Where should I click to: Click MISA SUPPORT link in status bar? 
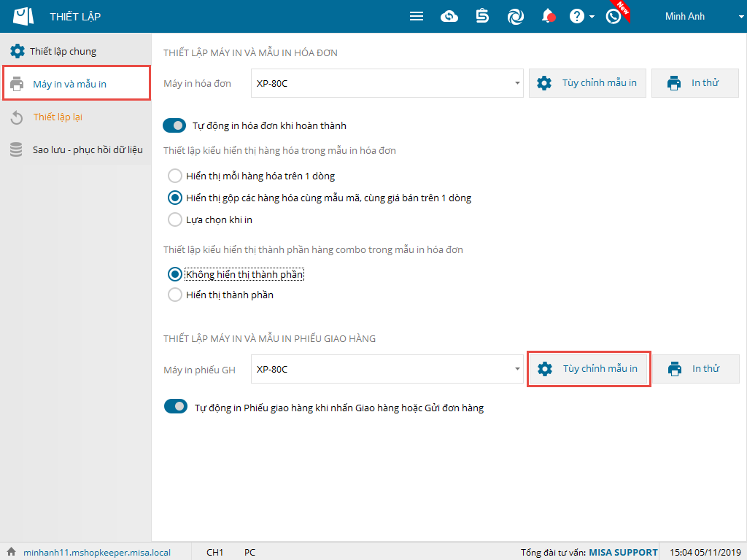pos(623,553)
